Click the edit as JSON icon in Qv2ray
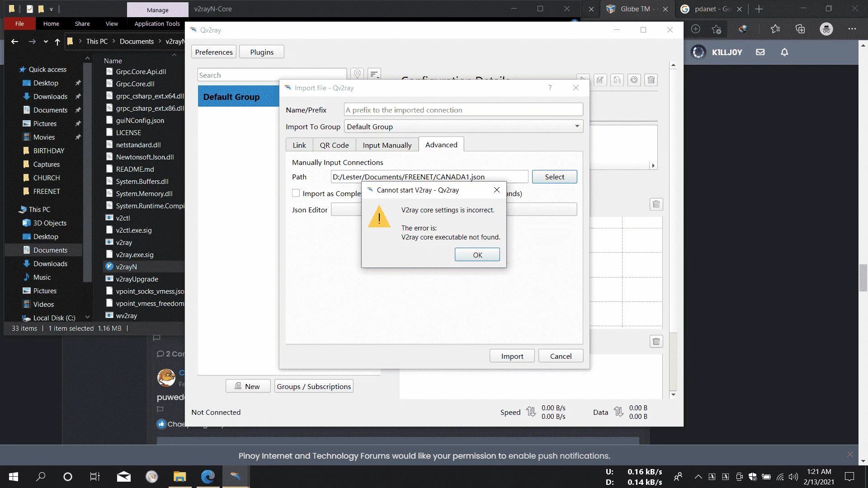Screen dimensions: 868x488 (x=617, y=80)
